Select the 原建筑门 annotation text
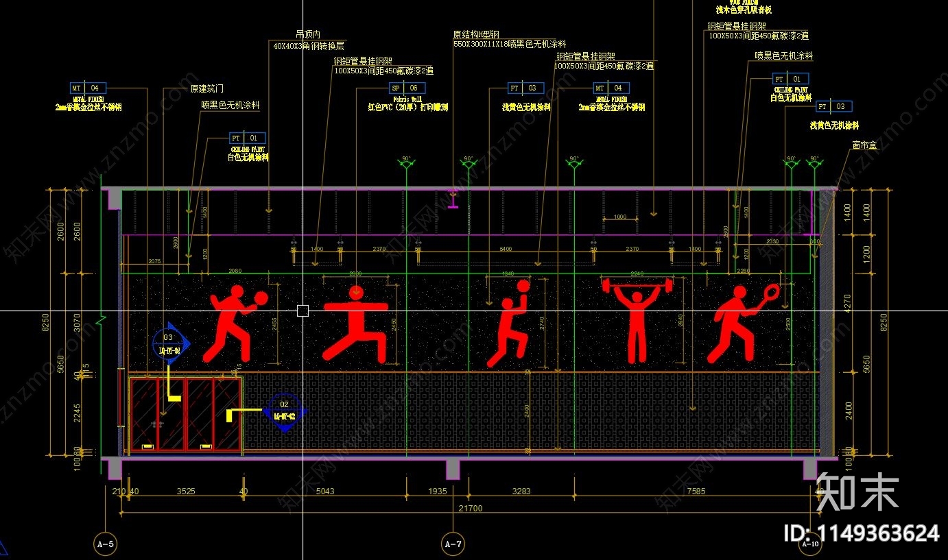948x560 pixels. coord(206,88)
